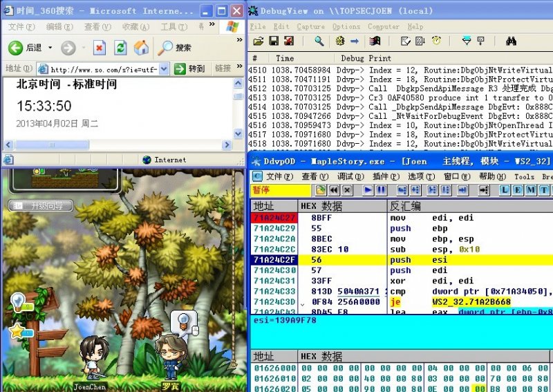Open the Computer menu in DebugView
This screenshot has height=392, width=553.
(x=384, y=26)
